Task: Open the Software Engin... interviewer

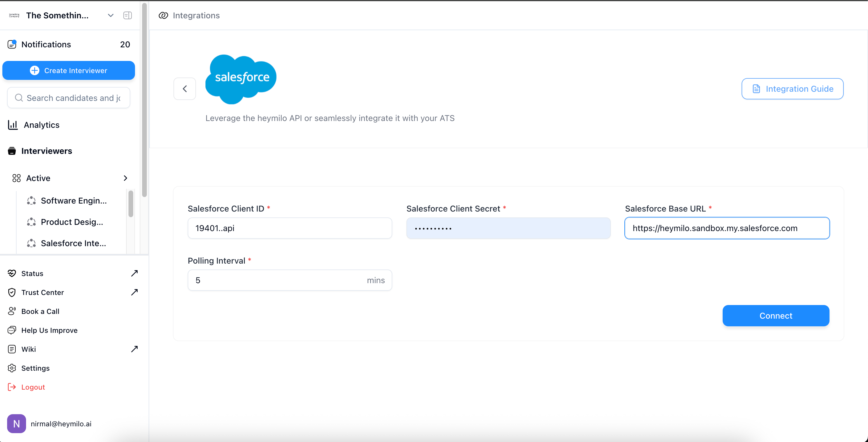Action: (74, 201)
